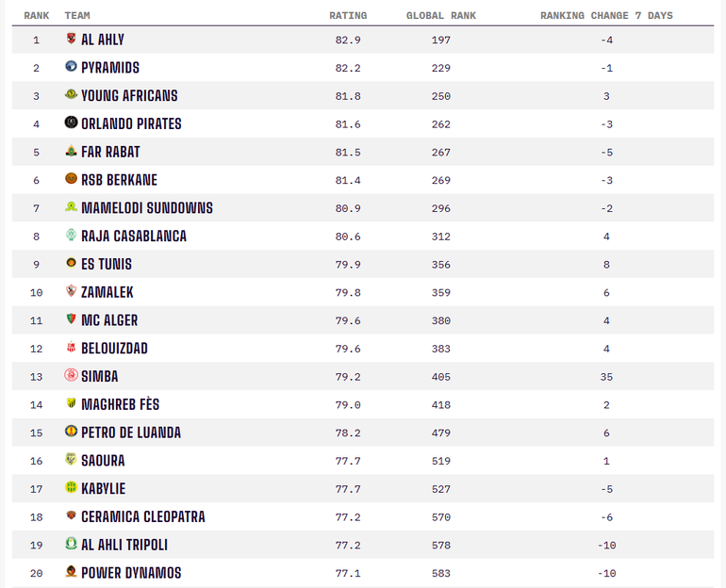Sort by the Global Rank column header
This screenshot has height=588, width=726.
coord(441,15)
